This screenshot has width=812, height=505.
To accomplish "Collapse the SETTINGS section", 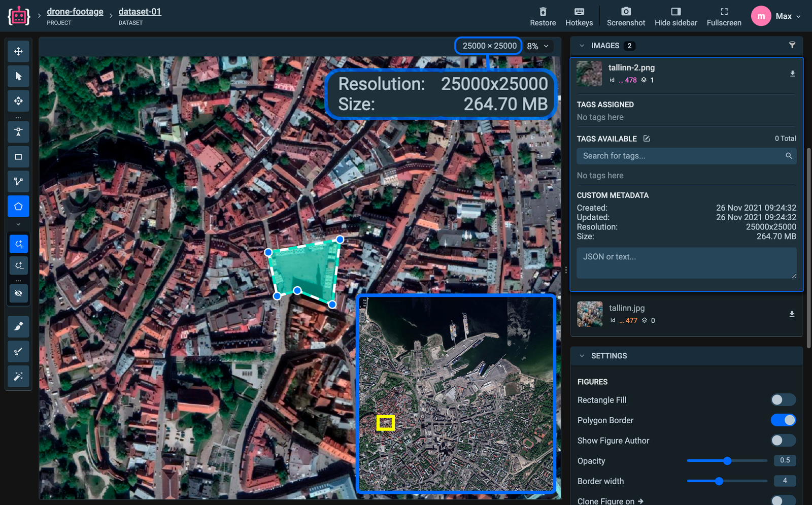I will pyautogui.click(x=582, y=356).
